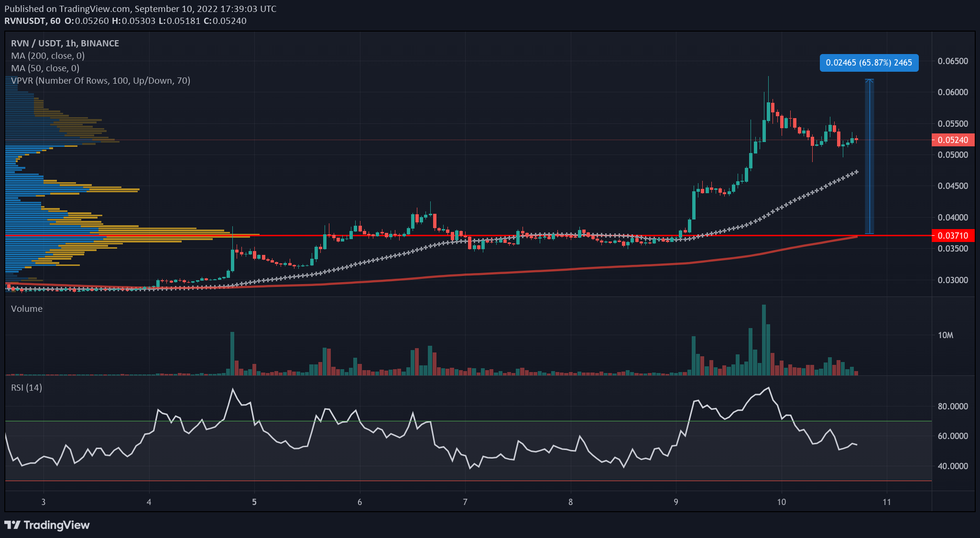
Task: Click the date 5 on time axis
Action: [x=254, y=502]
